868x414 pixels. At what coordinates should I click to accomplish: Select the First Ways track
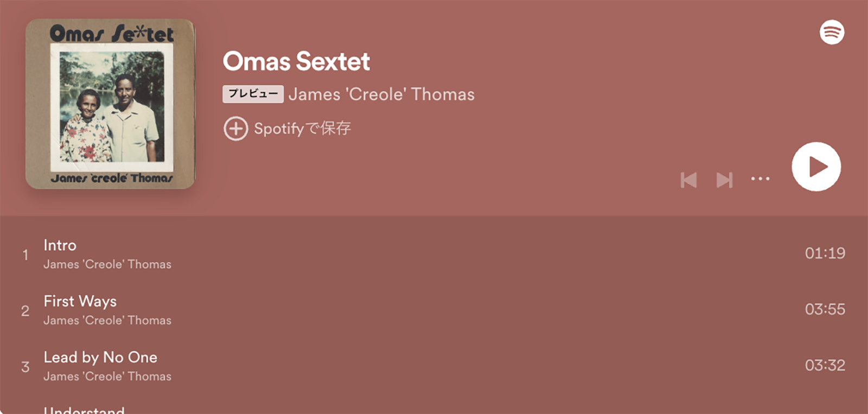tap(434, 310)
